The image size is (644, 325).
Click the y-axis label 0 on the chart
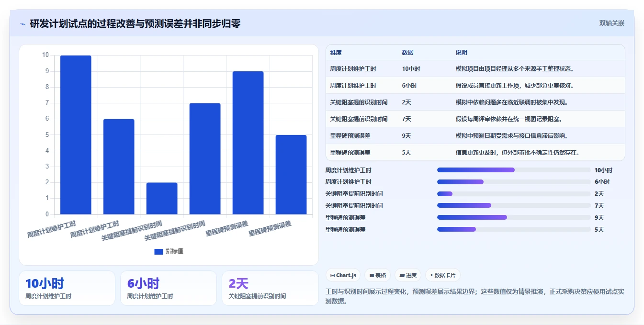[x=47, y=214]
